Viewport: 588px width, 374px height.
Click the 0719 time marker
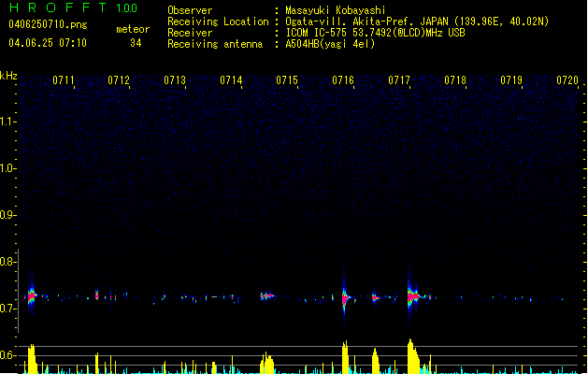coord(511,80)
